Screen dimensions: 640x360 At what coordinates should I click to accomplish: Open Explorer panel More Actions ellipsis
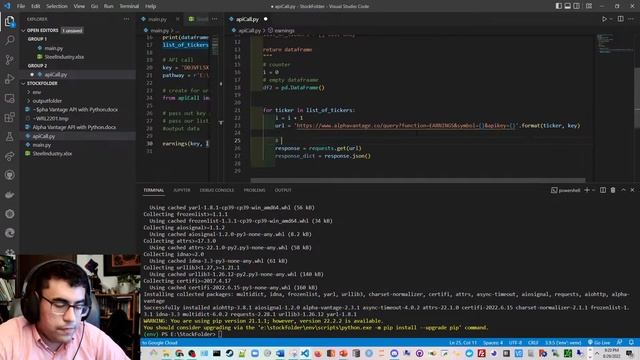(x=127, y=19)
